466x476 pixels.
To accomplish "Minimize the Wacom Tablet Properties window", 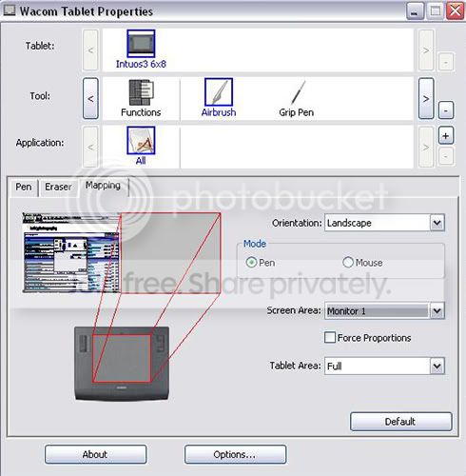I will coord(416,11).
